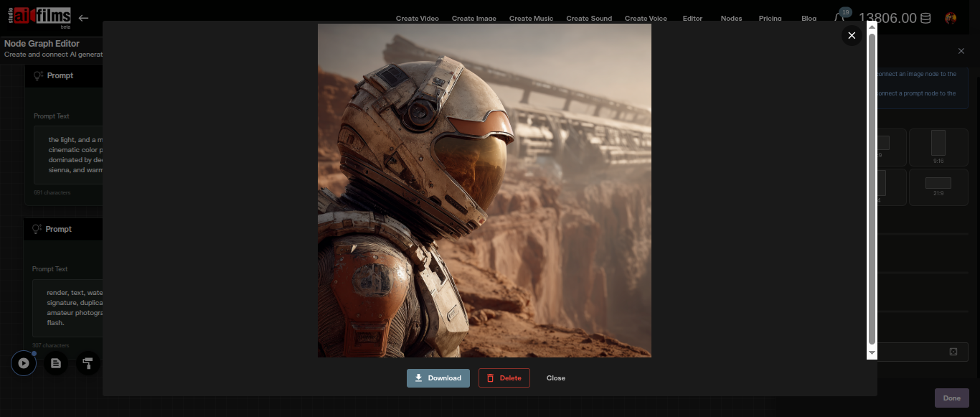The image size is (980, 417).
Task: Open notifications bell with 19 badge
Action: click(842, 17)
